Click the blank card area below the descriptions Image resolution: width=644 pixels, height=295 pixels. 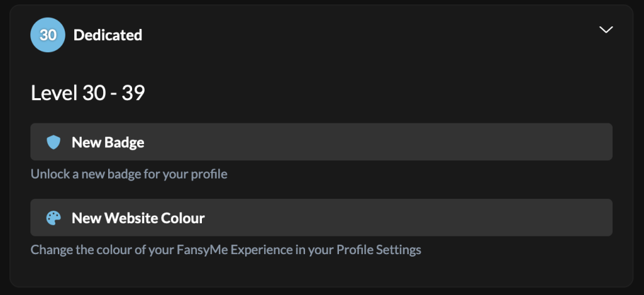pyautogui.click(x=321, y=271)
